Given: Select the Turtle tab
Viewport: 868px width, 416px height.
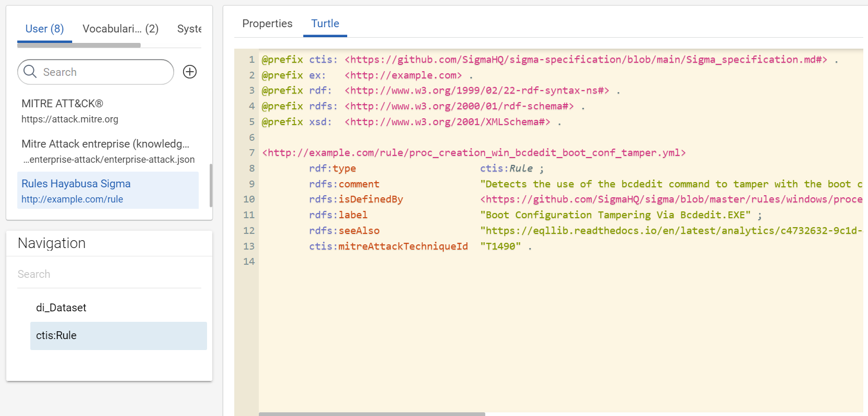Looking at the screenshot, I should pos(325,24).
